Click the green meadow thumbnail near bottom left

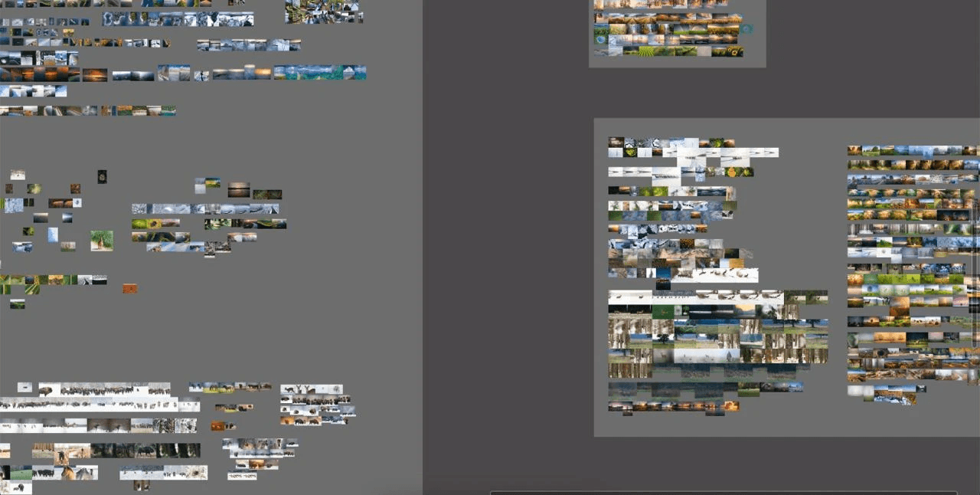pyautogui.click(x=21, y=473)
